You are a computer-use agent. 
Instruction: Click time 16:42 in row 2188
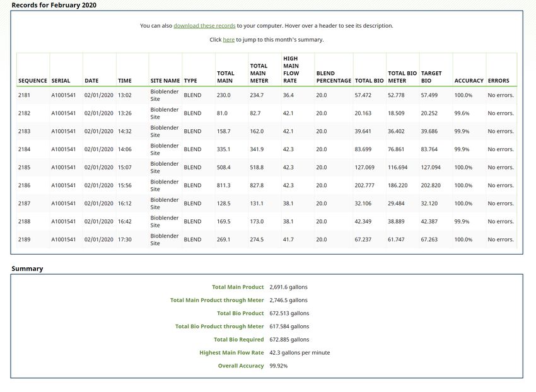[x=125, y=221]
